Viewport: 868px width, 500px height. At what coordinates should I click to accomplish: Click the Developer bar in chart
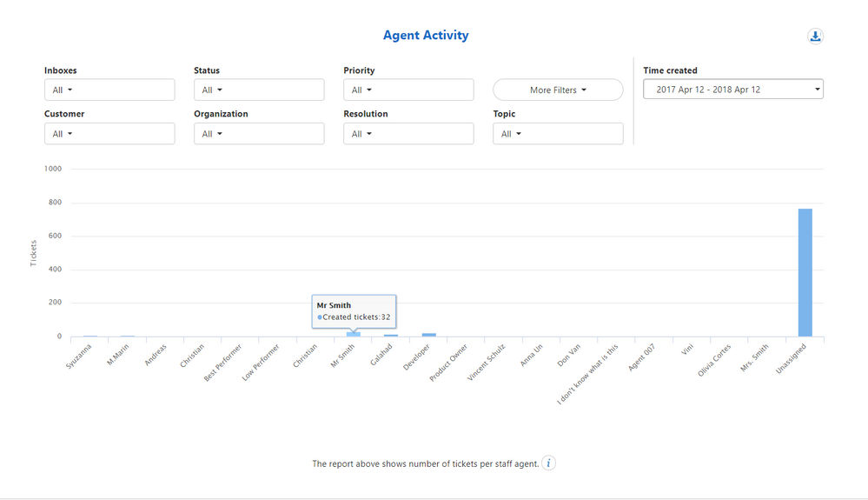pyautogui.click(x=428, y=335)
